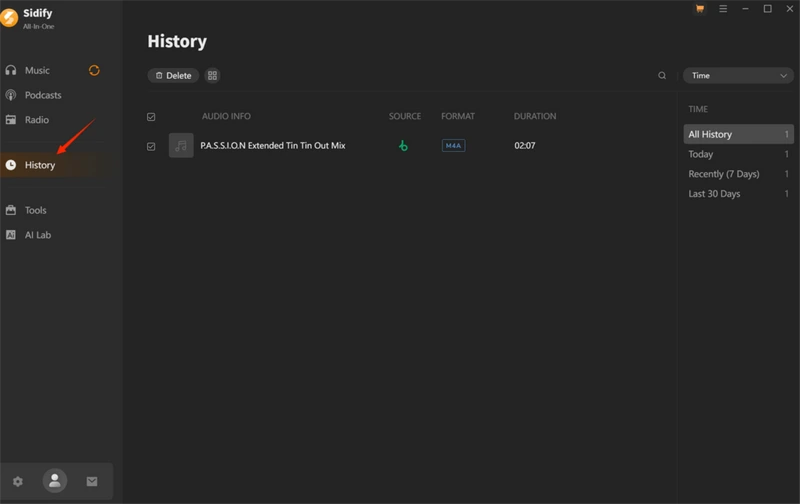Expand the Time sort dropdown
The height and width of the screenshot is (504, 800).
[738, 75]
